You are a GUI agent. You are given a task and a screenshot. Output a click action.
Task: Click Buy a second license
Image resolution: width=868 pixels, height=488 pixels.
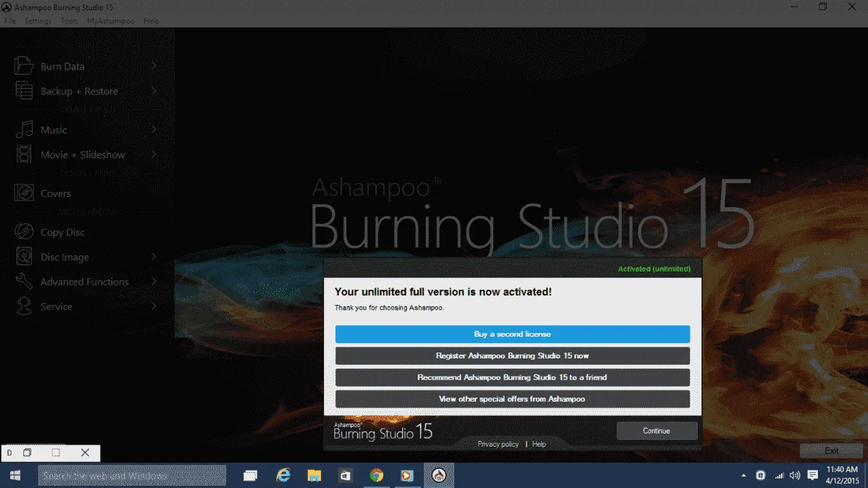pyautogui.click(x=512, y=335)
